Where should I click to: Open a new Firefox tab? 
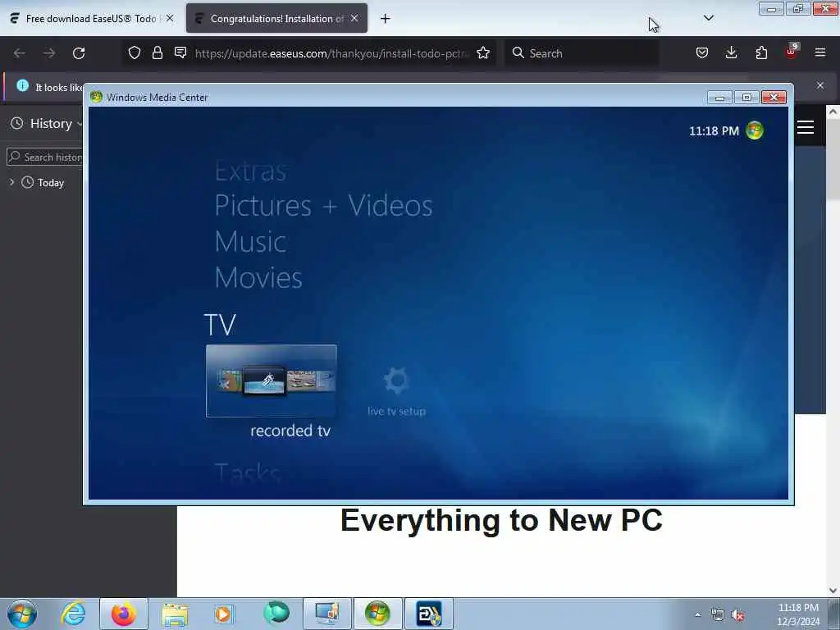pos(386,19)
